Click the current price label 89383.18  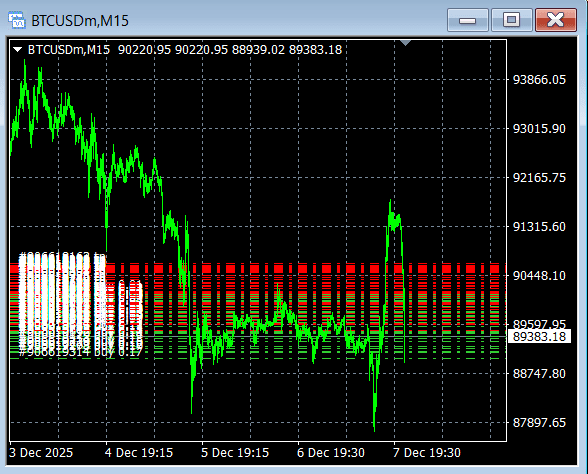tap(539, 336)
